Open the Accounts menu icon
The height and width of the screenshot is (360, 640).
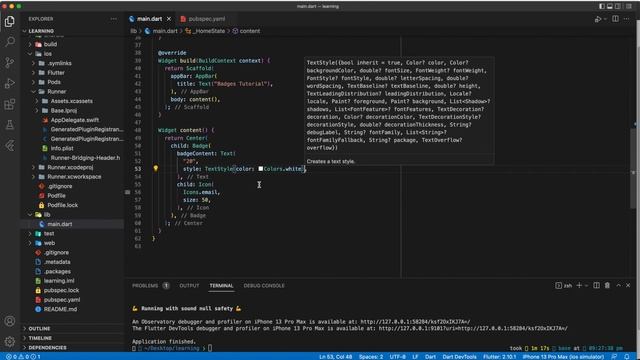point(10,321)
